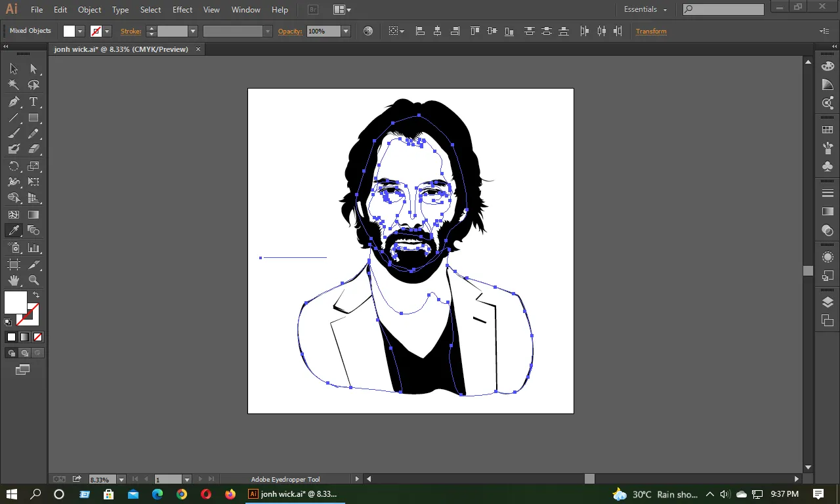
Task: Open the Swatches panel icon
Action: [x=828, y=130]
